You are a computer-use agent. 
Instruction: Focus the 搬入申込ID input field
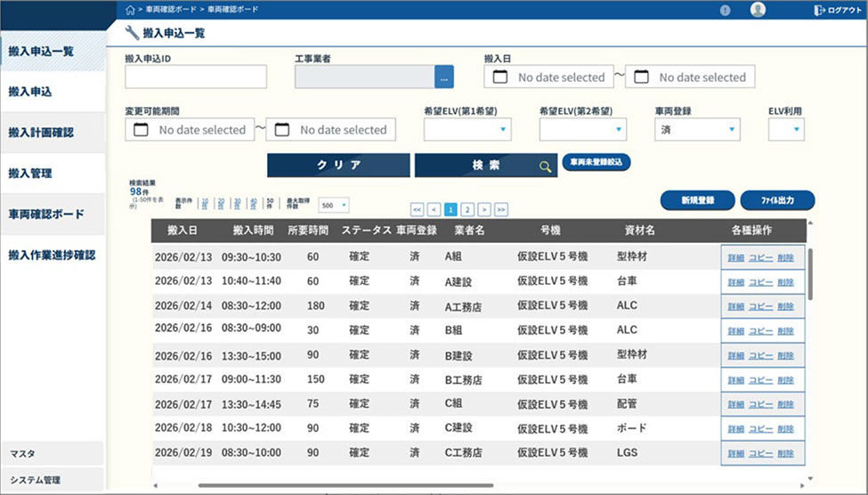[196, 77]
